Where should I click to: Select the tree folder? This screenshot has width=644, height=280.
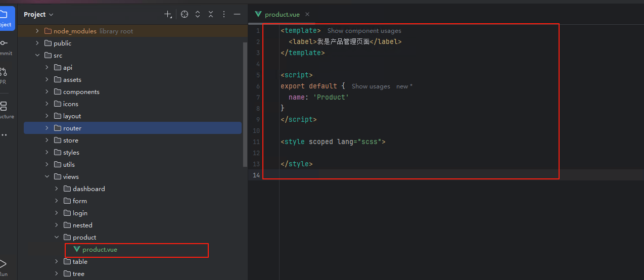132,274
